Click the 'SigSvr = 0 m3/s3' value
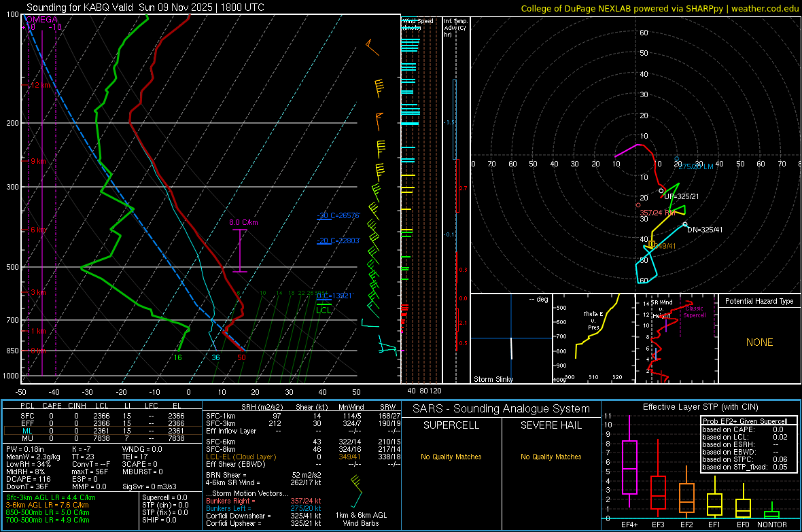This screenshot has width=802, height=532. [x=150, y=486]
